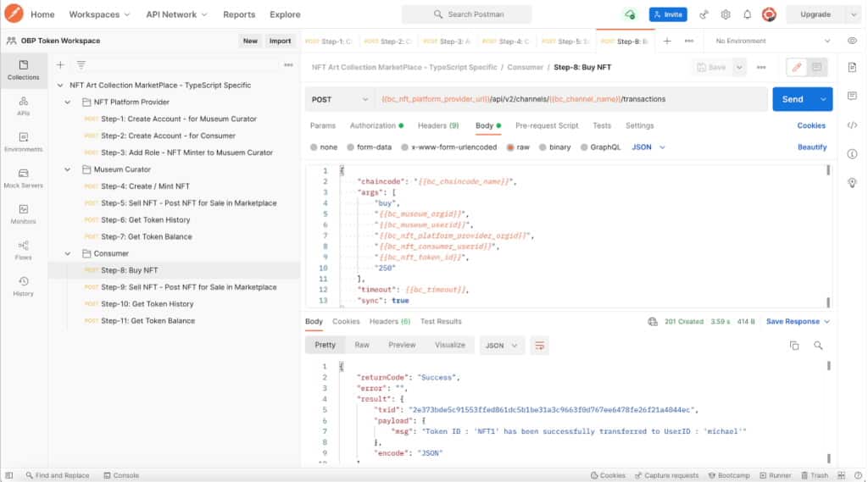Screen dimensions: 868x482
Task: Open APIs in the sidebar
Action: pyautogui.click(x=23, y=106)
